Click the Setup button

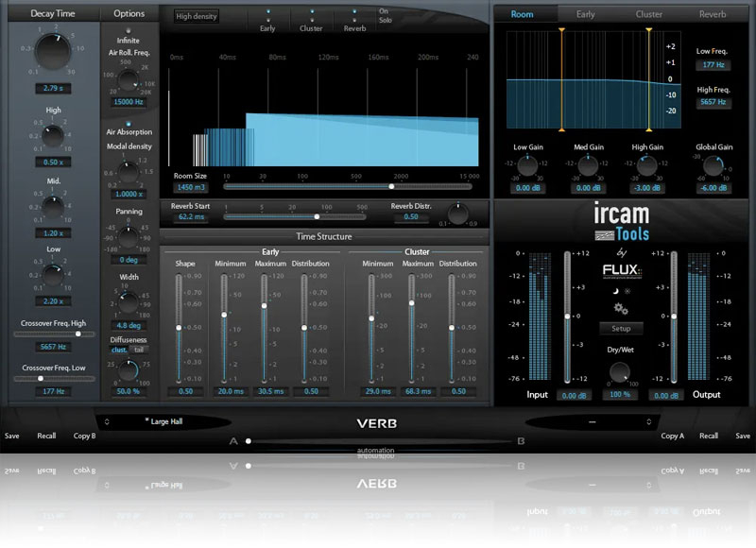621,329
